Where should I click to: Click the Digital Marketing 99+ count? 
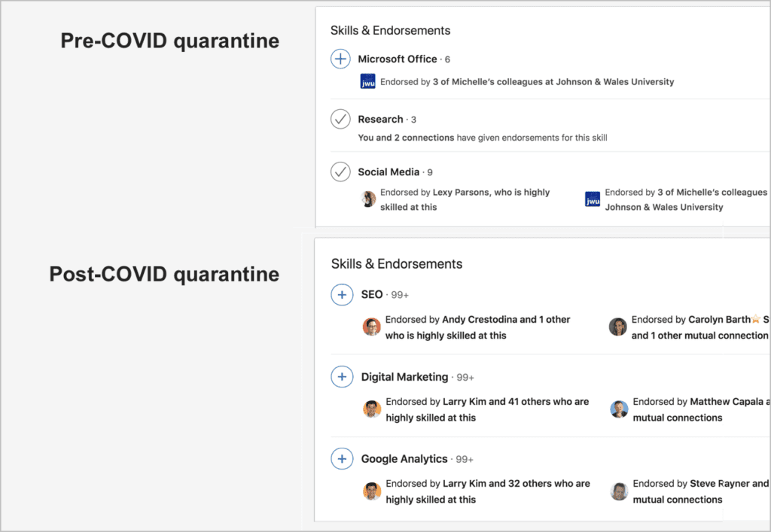point(465,377)
